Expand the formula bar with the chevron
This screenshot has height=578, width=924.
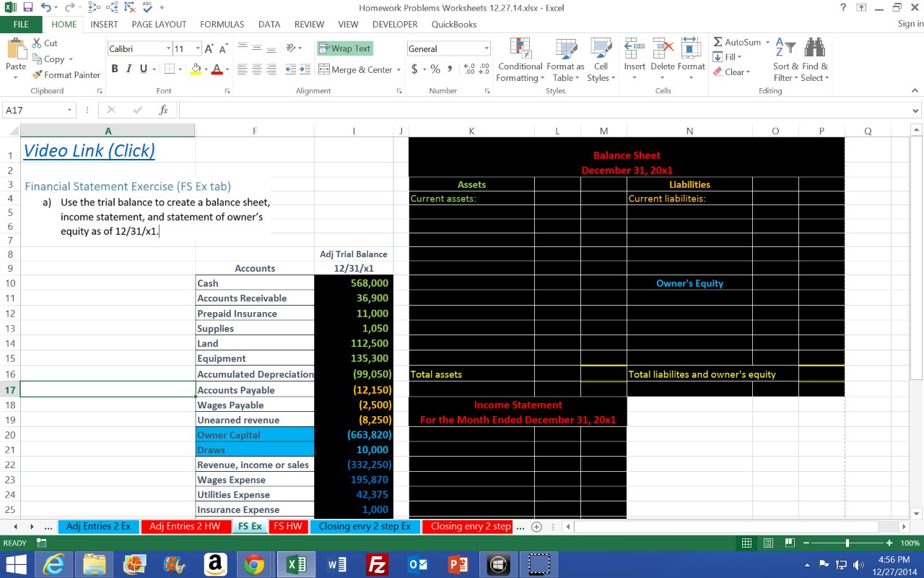(916, 111)
